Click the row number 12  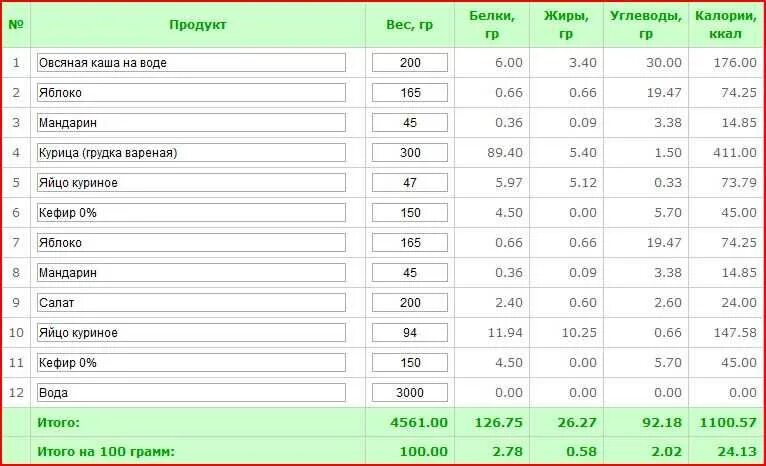pos(16,393)
